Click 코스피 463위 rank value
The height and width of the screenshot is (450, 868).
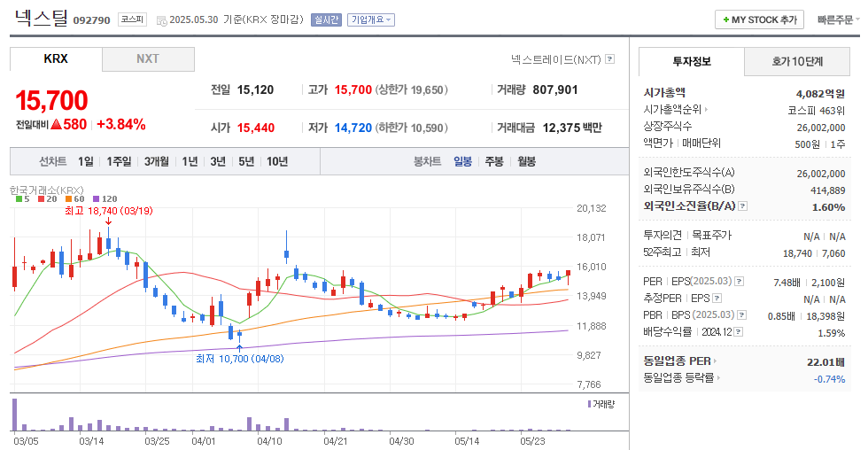[817, 110]
